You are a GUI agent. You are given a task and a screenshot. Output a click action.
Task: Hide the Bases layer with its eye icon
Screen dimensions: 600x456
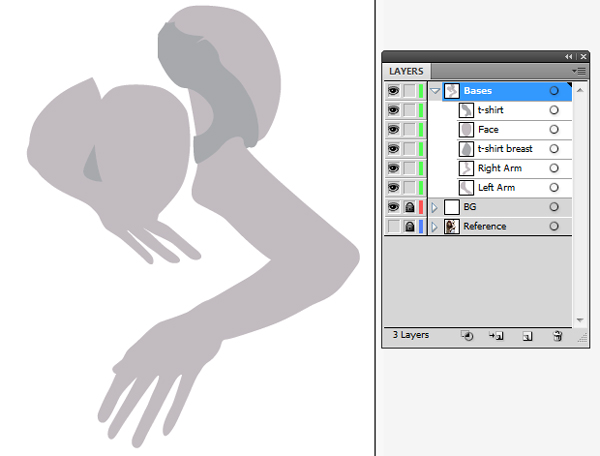click(x=393, y=91)
